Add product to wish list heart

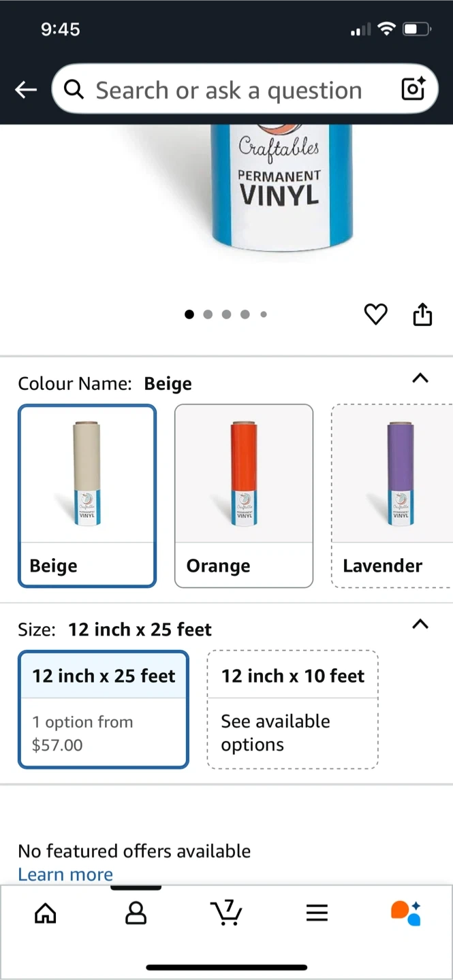click(375, 314)
